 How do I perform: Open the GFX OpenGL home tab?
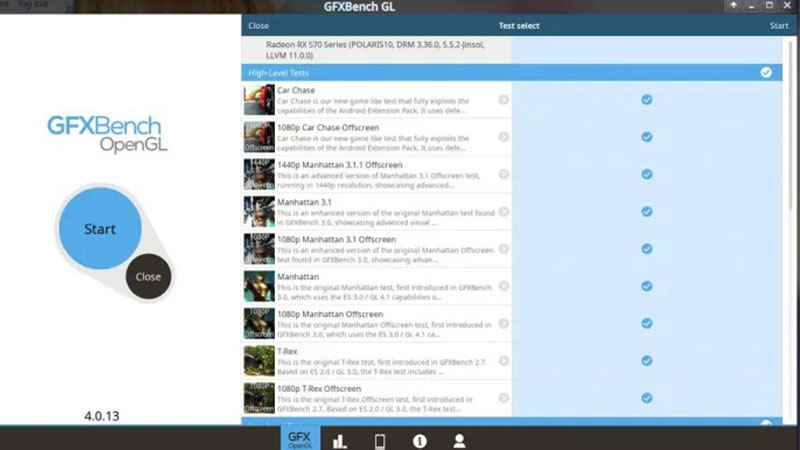[x=300, y=439]
